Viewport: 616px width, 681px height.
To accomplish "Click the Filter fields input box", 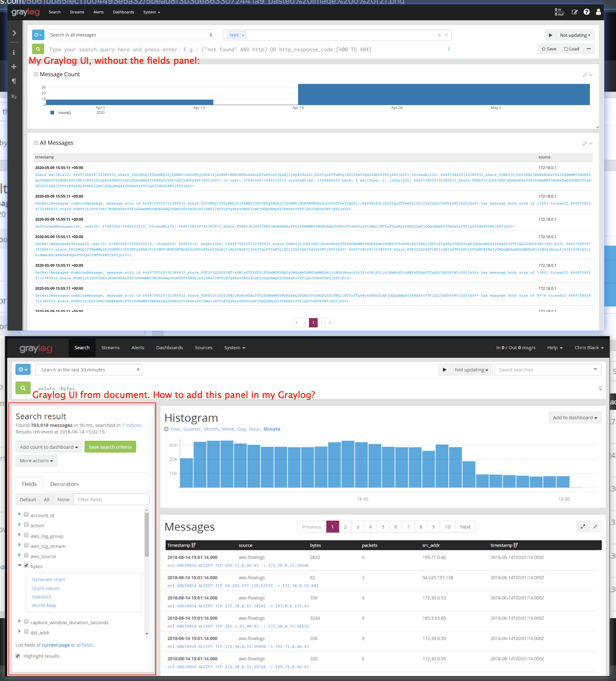I will click(111, 500).
